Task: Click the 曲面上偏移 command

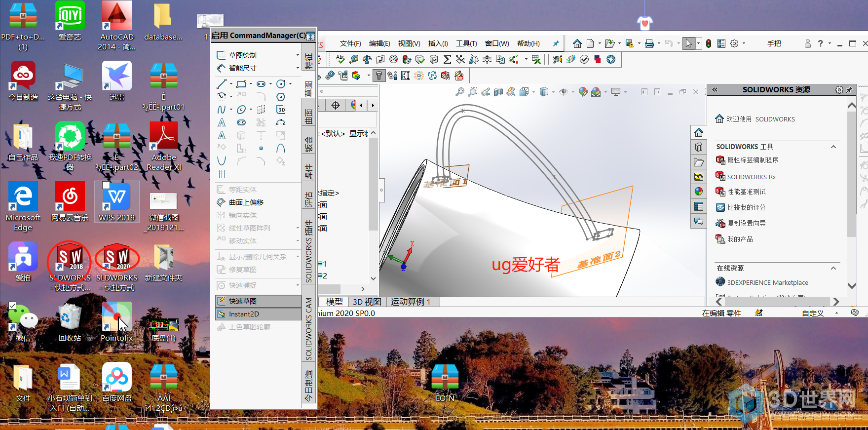Action: [246, 202]
